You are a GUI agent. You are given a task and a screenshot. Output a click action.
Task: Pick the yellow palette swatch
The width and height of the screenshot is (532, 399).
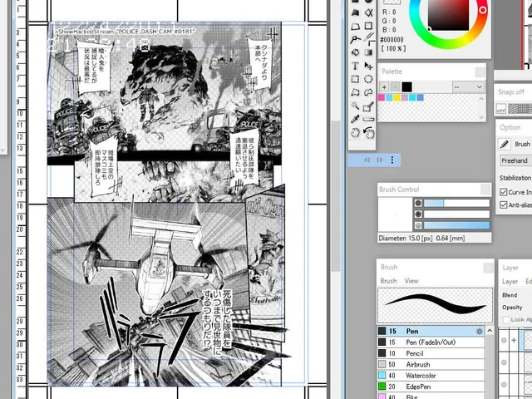point(397,98)
